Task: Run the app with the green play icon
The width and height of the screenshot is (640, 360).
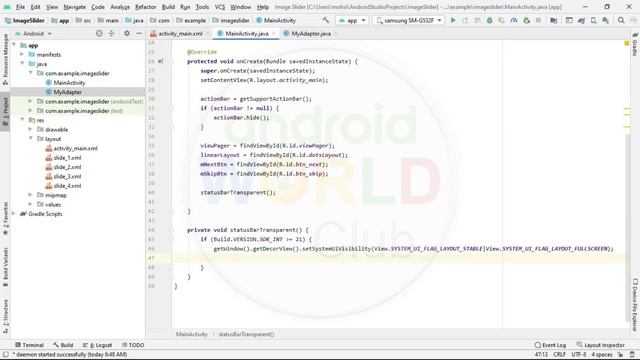Action: pyautogui.click(x=453, y=20)
